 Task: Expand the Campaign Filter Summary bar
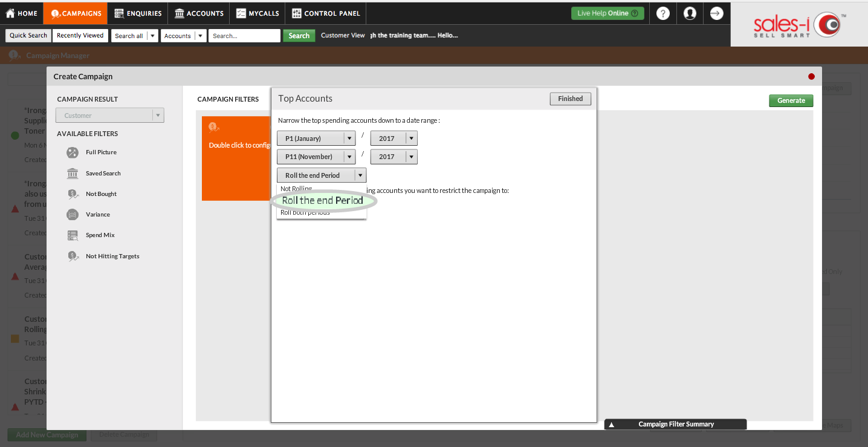click(676, 425)
